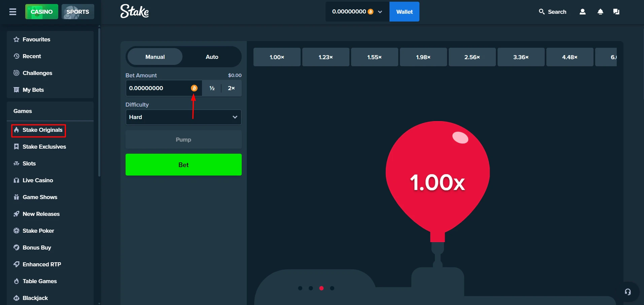644x305 pixels.
Task: Click the Favourites star icon
Action: 16,39
